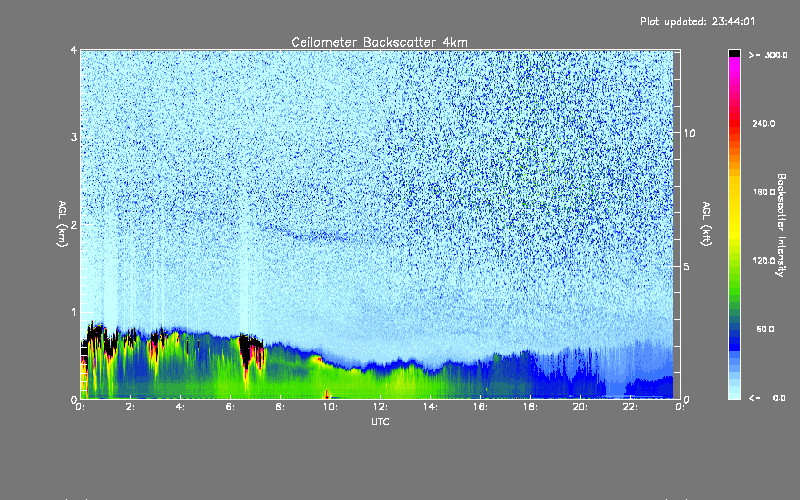
Task: Click the "4" tick on km axis
Action: (x=74, y=50)
